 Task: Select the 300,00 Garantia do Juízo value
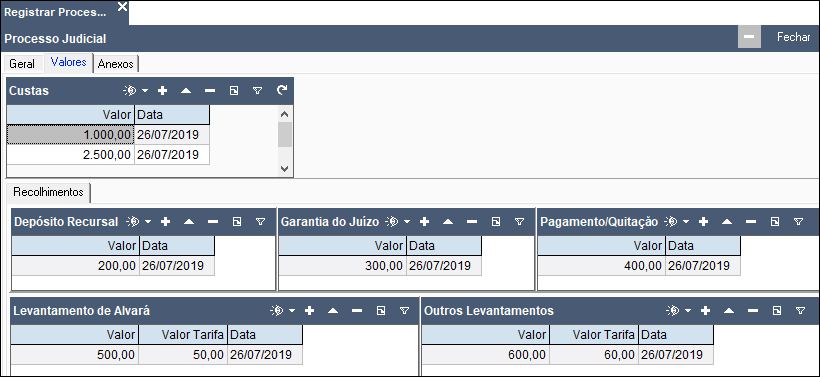[342, 266]
